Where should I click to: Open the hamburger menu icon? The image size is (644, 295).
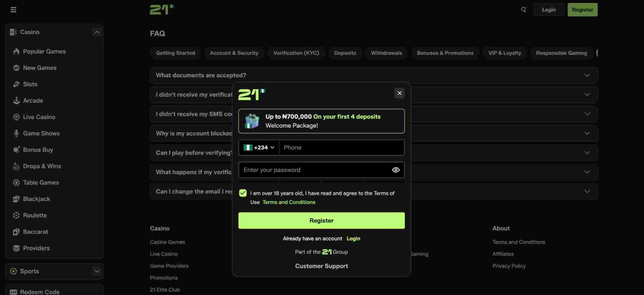(x=13, y=10)
